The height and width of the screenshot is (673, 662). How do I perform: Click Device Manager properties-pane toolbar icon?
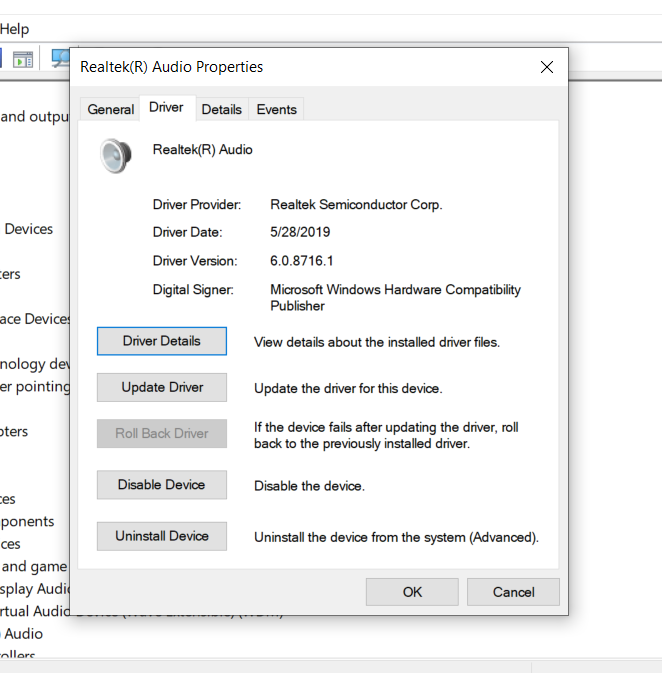pos(23,59)
